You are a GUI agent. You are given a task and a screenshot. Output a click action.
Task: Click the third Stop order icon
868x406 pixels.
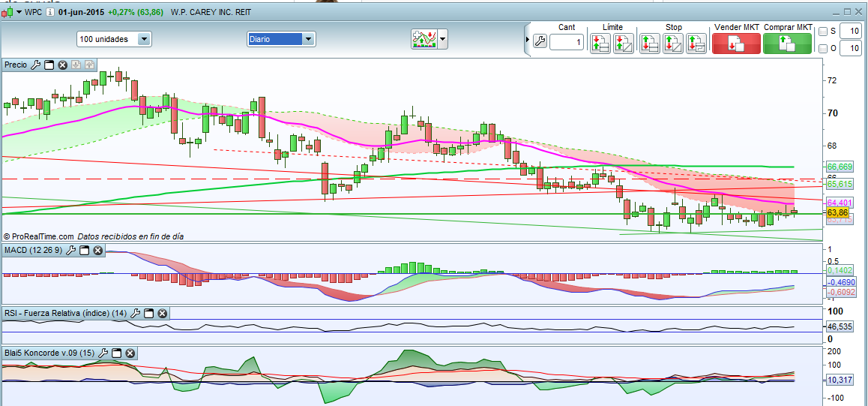(696, 44)
